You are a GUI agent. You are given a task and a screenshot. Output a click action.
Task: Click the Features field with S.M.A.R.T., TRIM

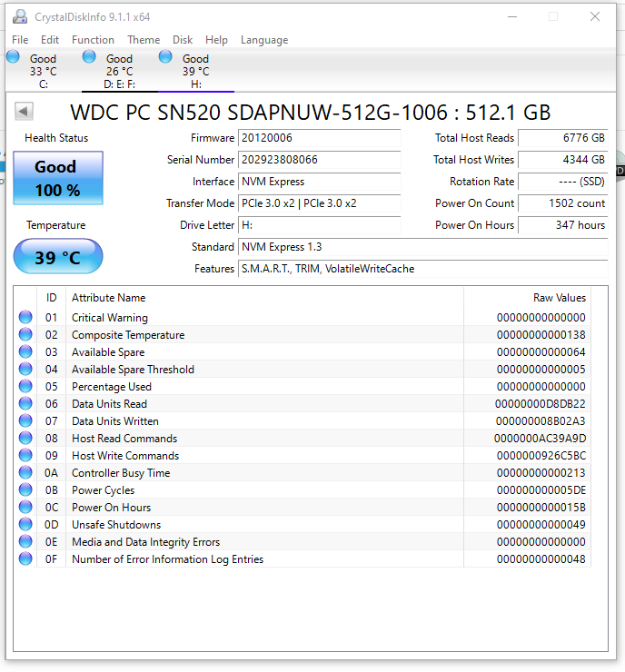click(423, 269)
